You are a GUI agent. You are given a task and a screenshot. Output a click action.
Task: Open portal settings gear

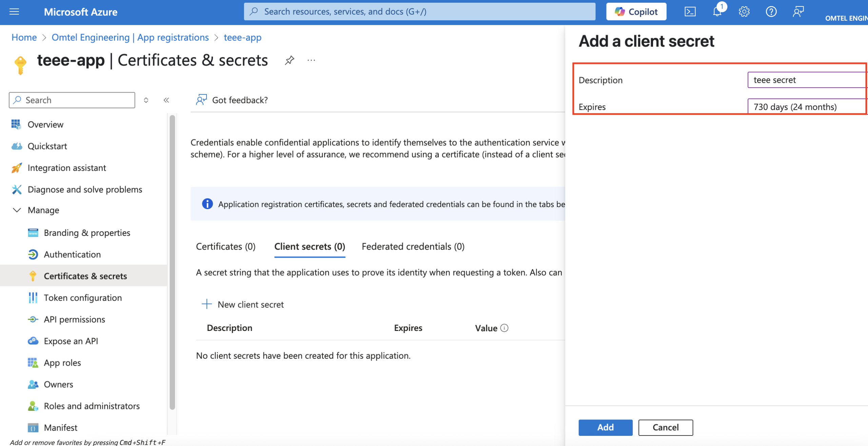point(744,12)
